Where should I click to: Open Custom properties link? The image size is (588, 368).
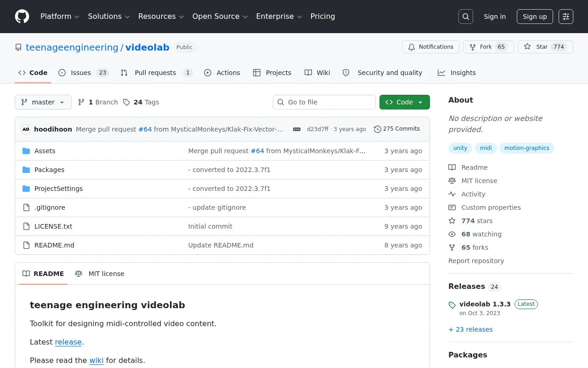[485, 207]
